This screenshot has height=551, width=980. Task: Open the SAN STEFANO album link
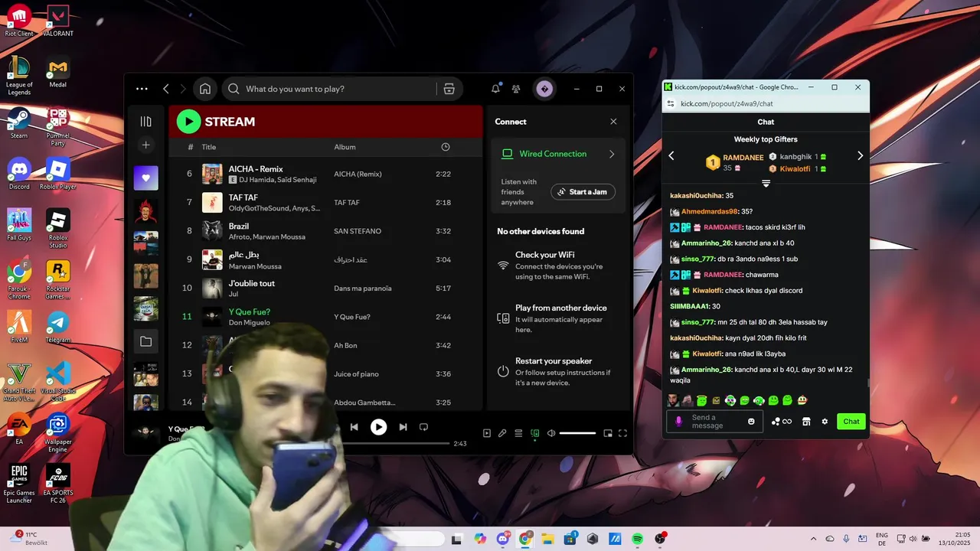(358, 231)
